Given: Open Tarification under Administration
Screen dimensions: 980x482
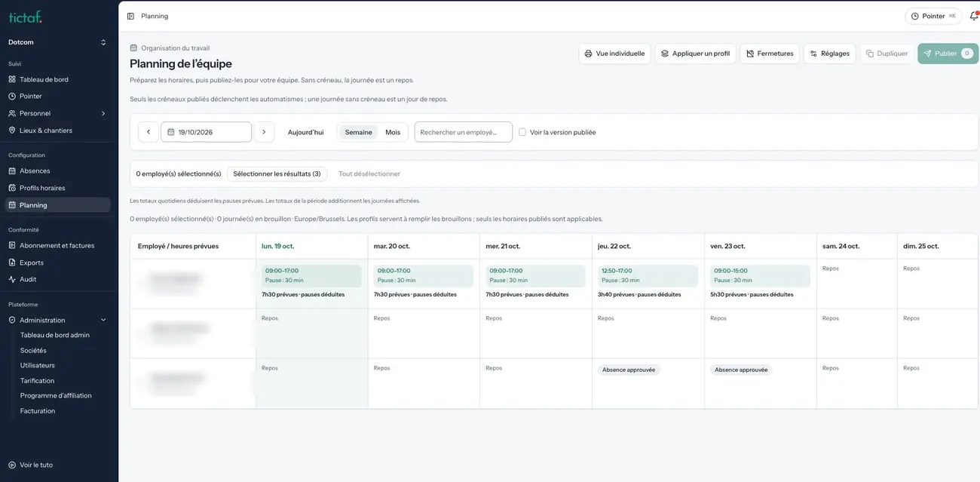Looking at the screenshot, I should pos(38,380).
